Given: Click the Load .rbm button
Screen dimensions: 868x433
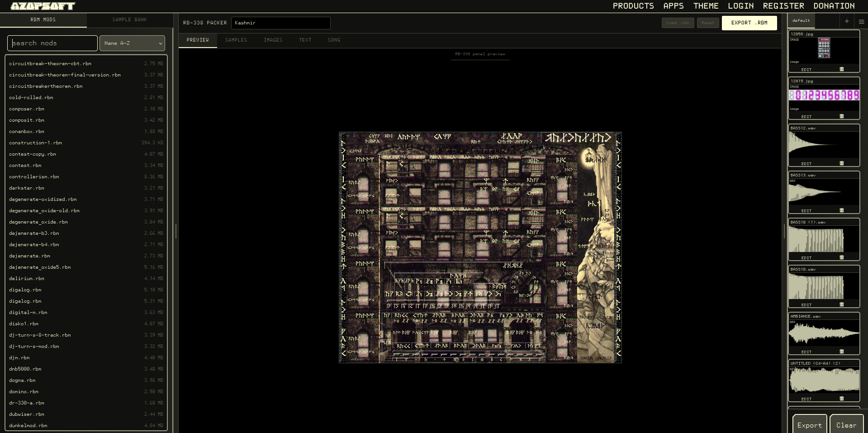Looking at the screenshot, I should tap(678, 23).
